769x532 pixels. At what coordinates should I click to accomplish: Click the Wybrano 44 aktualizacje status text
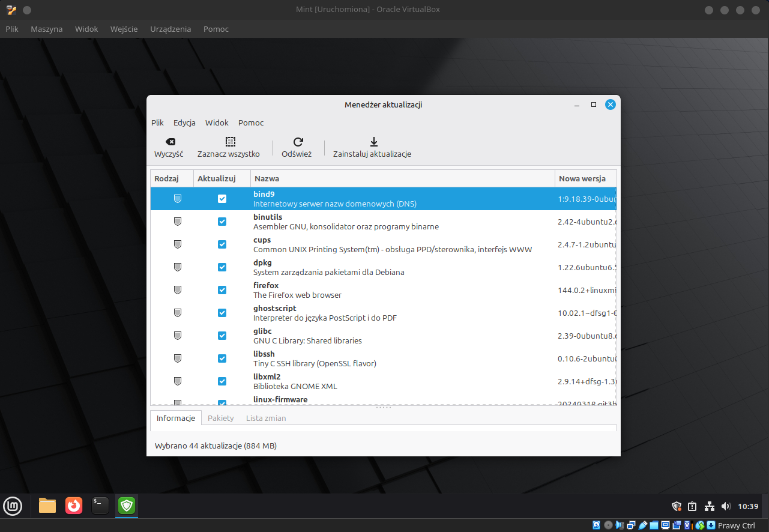pos(216,446)
